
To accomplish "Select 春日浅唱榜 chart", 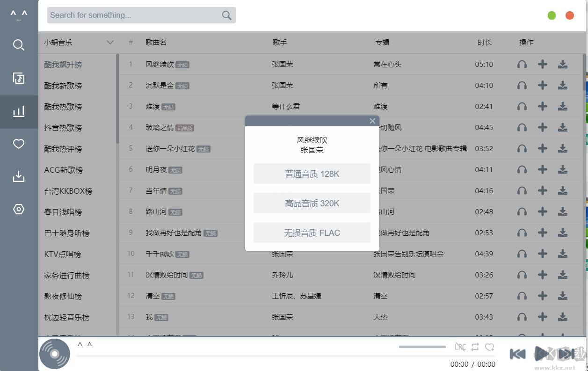I will [63, 212].
